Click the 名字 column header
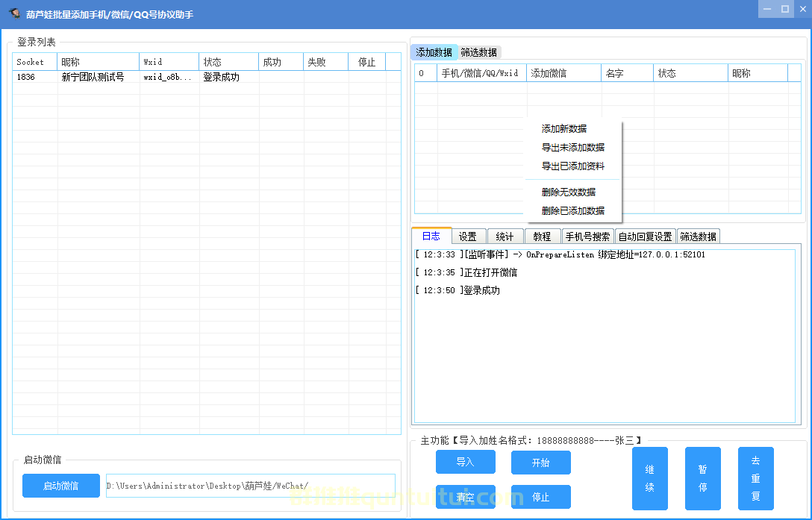Viewport: 812px width, 520px height. [628, 73]
